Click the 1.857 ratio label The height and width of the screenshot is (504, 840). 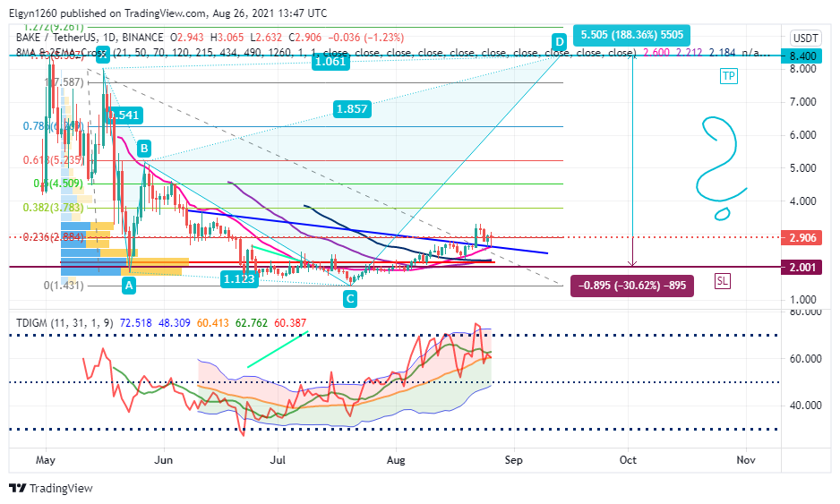(351, 109)
